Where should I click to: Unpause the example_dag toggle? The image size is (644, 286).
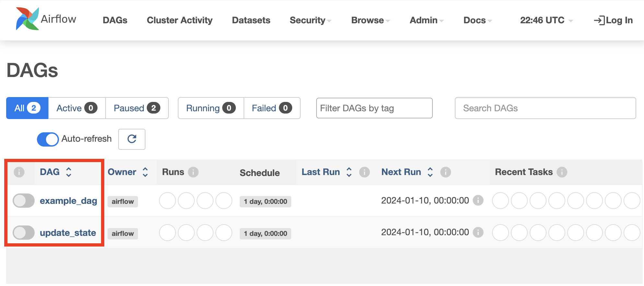click(24, 201)
